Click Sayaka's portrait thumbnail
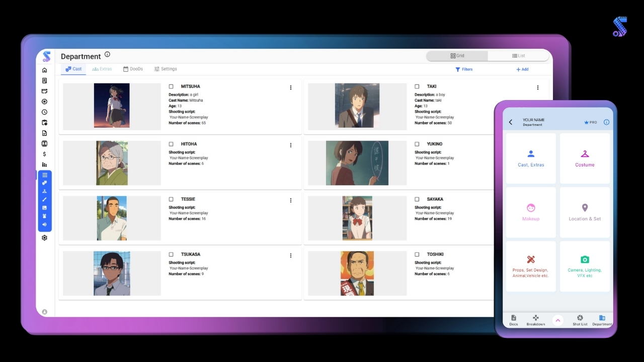 pos(357,218)
